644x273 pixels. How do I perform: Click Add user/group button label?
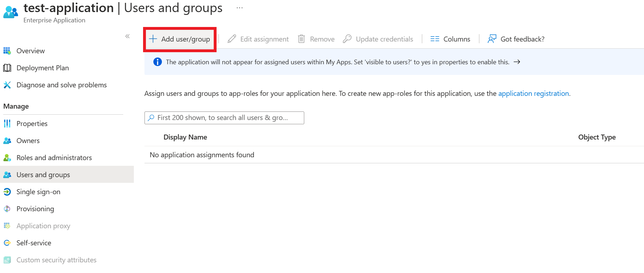[186, 39]
